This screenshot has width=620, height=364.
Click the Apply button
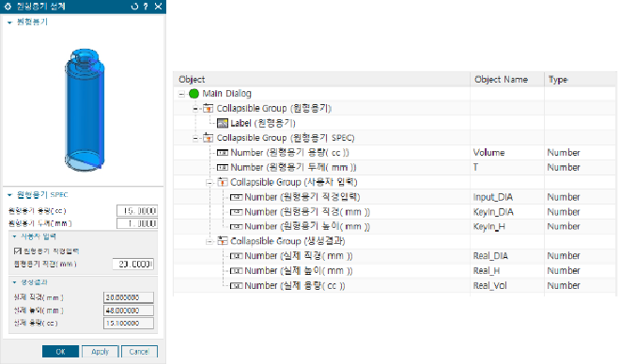[x=100, y=352]
